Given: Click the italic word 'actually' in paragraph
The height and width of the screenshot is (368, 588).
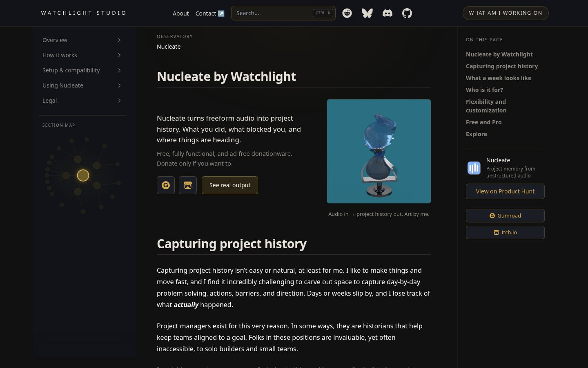Looking at the screenshot, I should [x=186, y=305].
